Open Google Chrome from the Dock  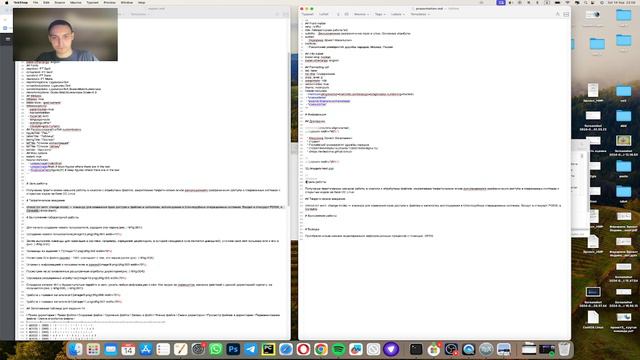pos(321,349)
